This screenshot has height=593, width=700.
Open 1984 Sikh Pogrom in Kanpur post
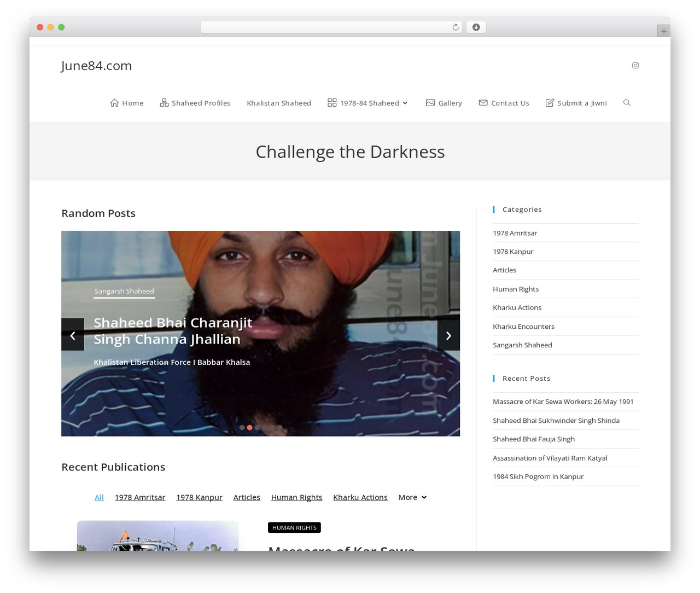538,476
